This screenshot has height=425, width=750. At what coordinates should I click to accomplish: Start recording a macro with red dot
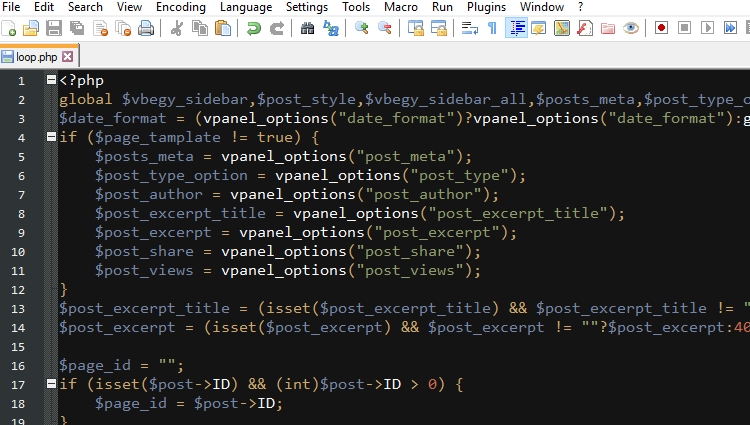[x=662, y=28]
